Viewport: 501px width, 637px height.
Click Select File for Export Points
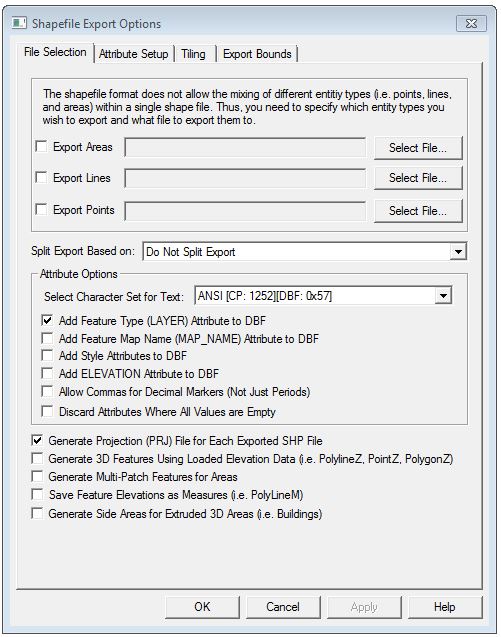418,211
